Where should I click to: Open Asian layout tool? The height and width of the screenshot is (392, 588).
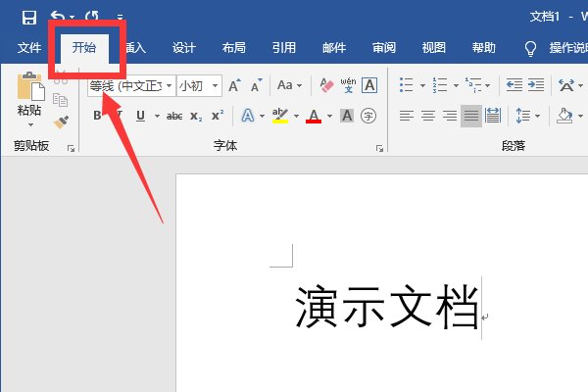pos(566,85)
